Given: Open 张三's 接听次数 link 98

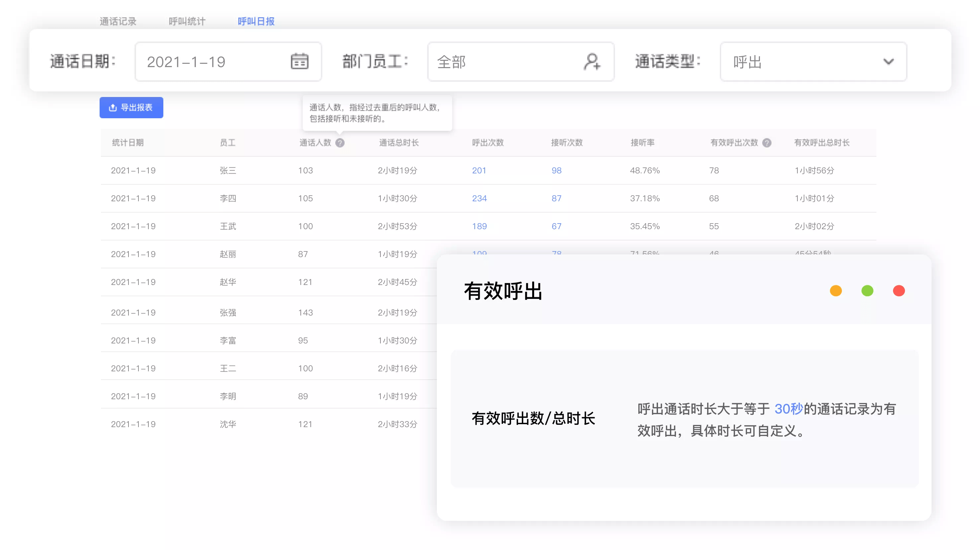Looking at the screenshot, I should click(557, 170).
